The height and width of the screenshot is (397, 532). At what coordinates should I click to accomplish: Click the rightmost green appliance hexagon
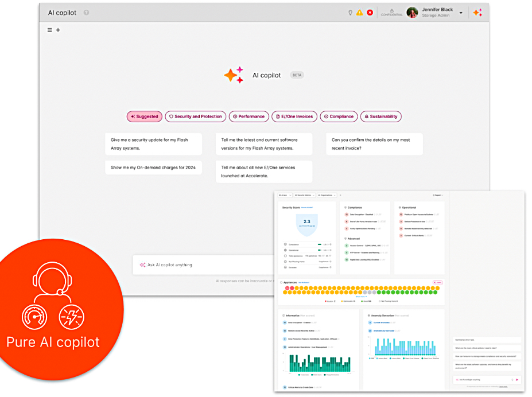click(x=436, y=292)
